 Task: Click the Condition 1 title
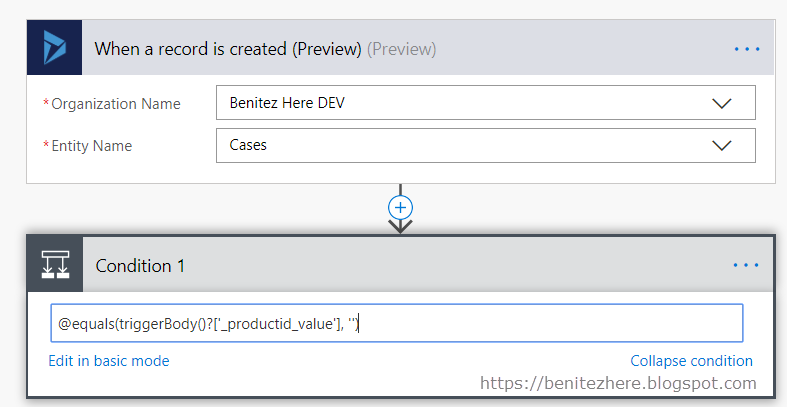(x=140, y=265)
